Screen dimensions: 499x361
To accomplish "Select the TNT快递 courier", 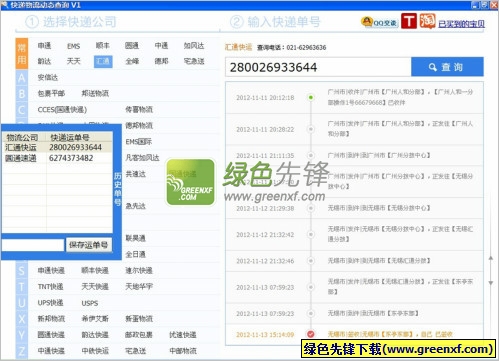I will point(50,287).
